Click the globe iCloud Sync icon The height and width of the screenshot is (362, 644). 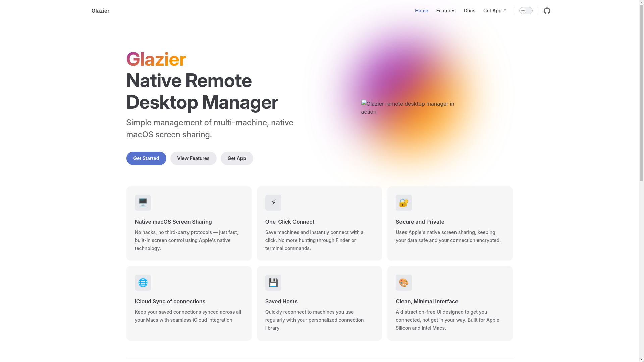pos(143,283)
